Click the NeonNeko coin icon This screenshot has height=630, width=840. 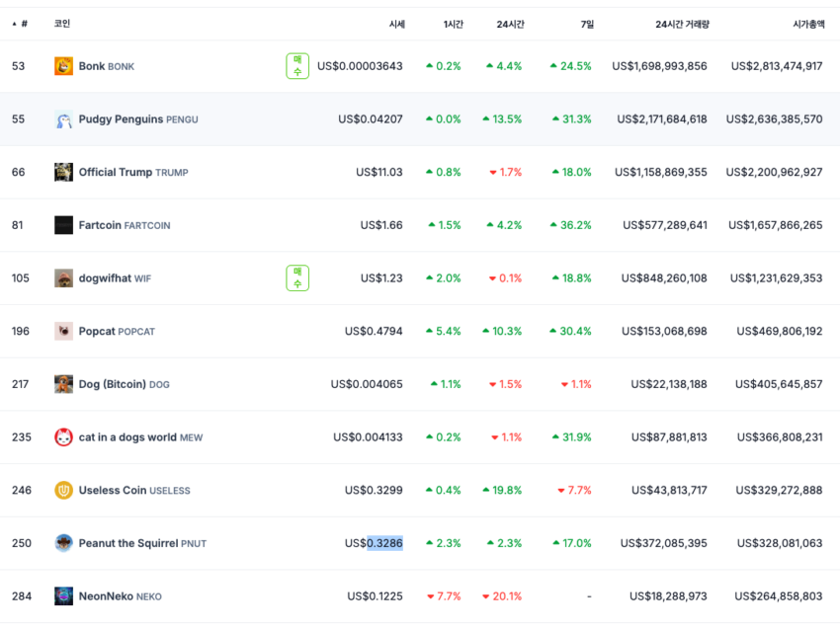[63, 596]
